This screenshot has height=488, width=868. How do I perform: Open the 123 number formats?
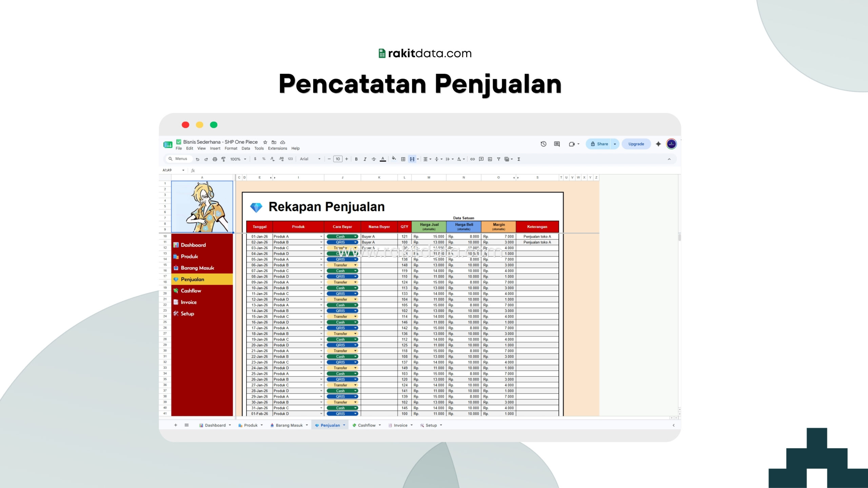tap(290, 159)
